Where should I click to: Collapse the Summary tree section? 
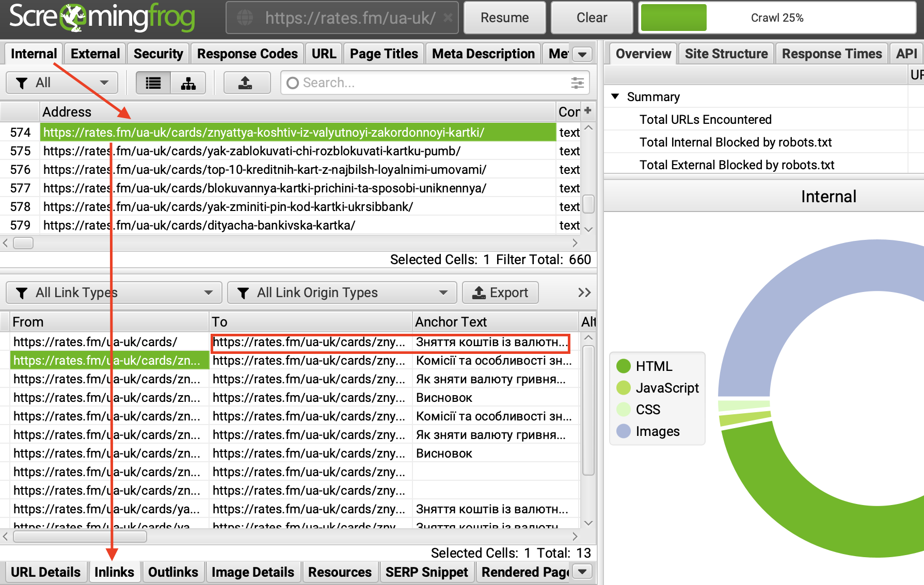615,96
